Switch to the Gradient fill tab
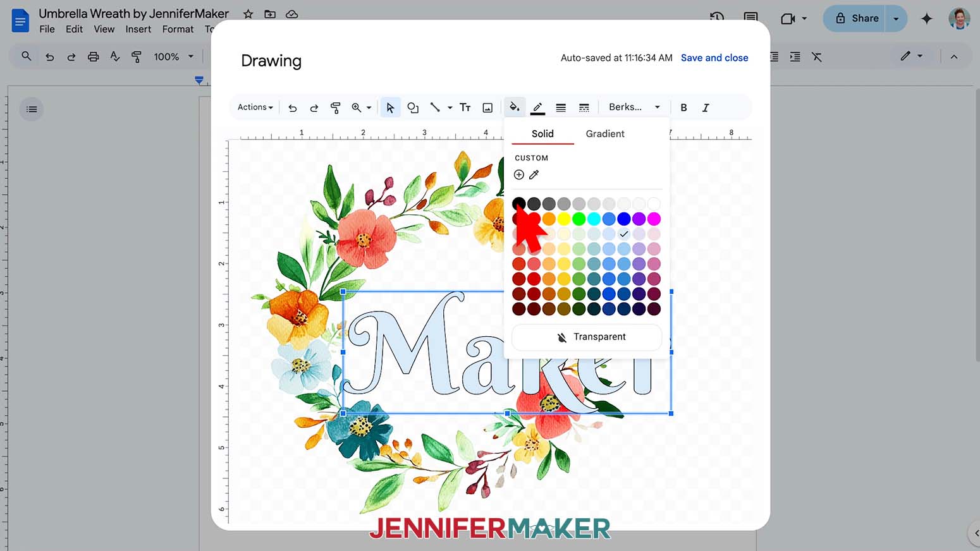The image size is (980, 551). (605, 133)
